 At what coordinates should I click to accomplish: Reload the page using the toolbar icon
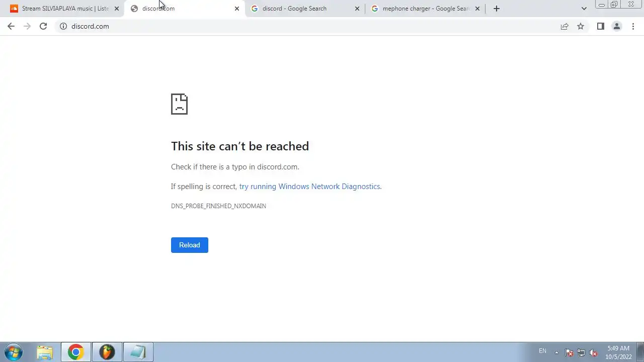point(43,26)
